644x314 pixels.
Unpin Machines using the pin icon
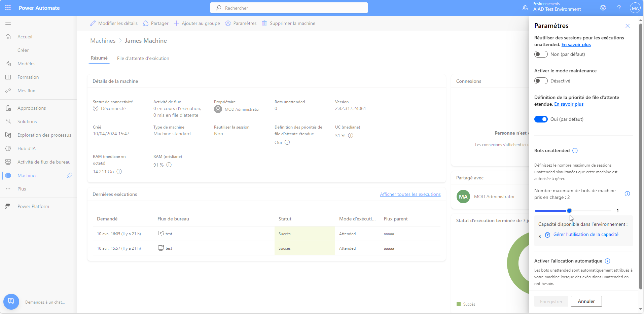[x=70, y=175]
